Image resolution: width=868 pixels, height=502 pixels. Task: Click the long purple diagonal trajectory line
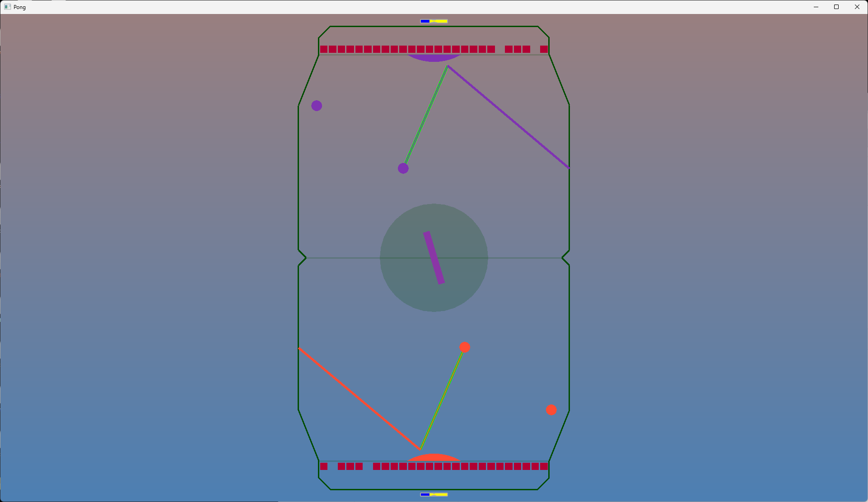click(508, 117)
